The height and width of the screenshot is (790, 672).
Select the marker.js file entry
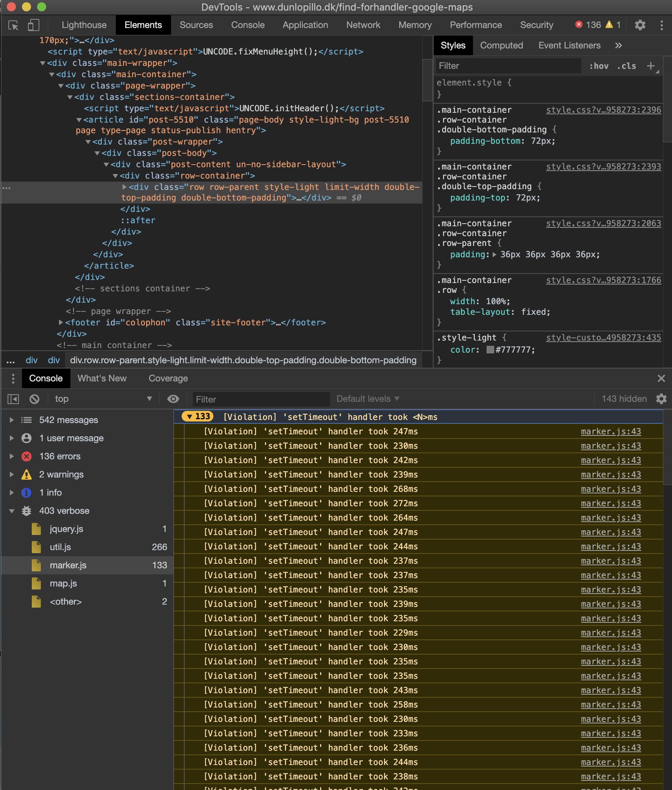87,565
